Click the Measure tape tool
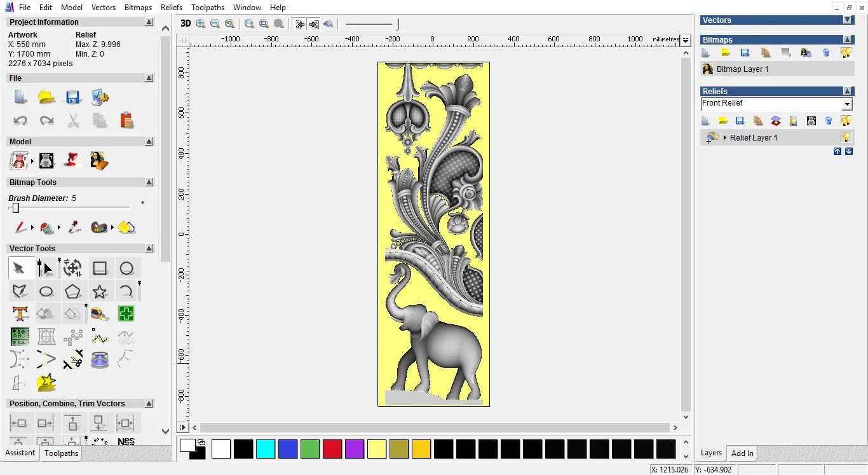The width and height of the screenshot is (868, 475). (100, 313)
